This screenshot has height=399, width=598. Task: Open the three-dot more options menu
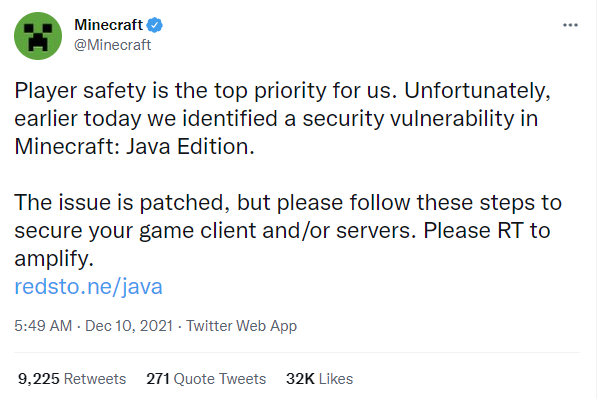coord(570,25)
